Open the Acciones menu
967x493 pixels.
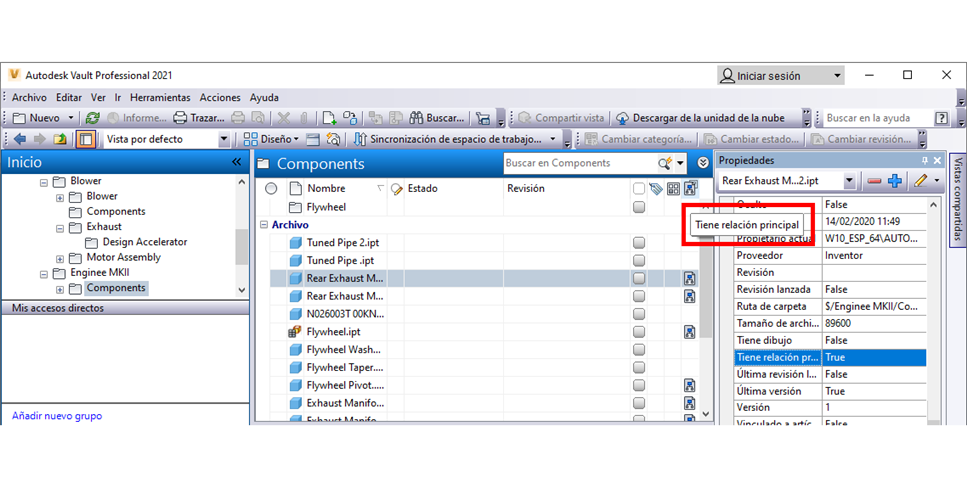pyautogui.click(x=220, y=97)
